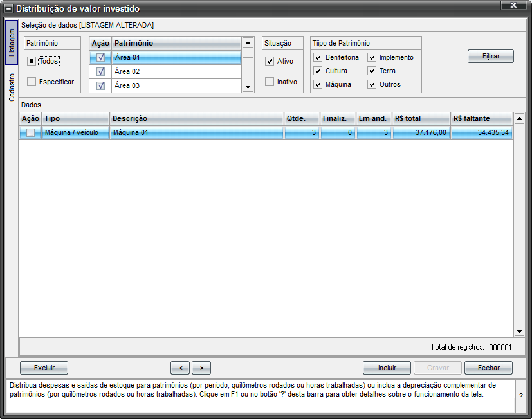532x419 pixels.
Task: Toggle the Terra type checkbox
Action: [372, 71]
